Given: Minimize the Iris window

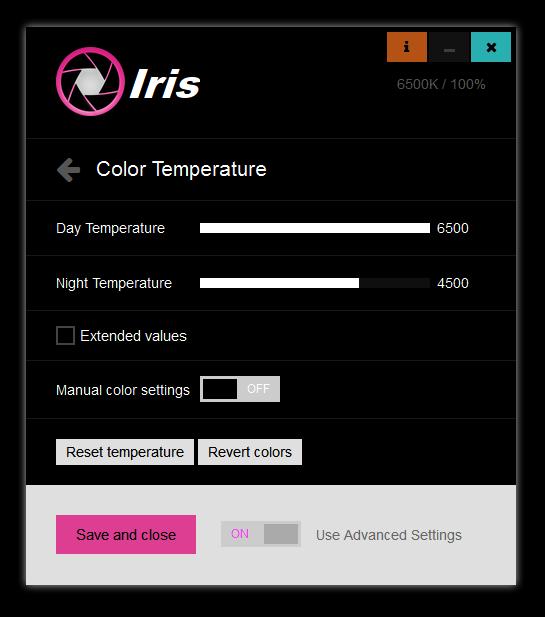Looking at the screenshot, I should pyautogui.click(x=449, y=47).
